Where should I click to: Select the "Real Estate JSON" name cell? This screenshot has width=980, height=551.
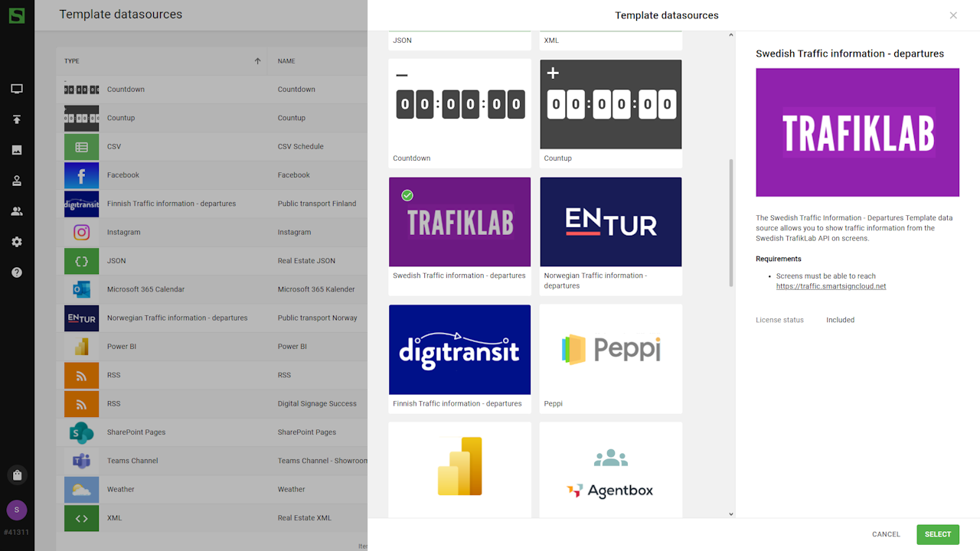tap(306, 261)
